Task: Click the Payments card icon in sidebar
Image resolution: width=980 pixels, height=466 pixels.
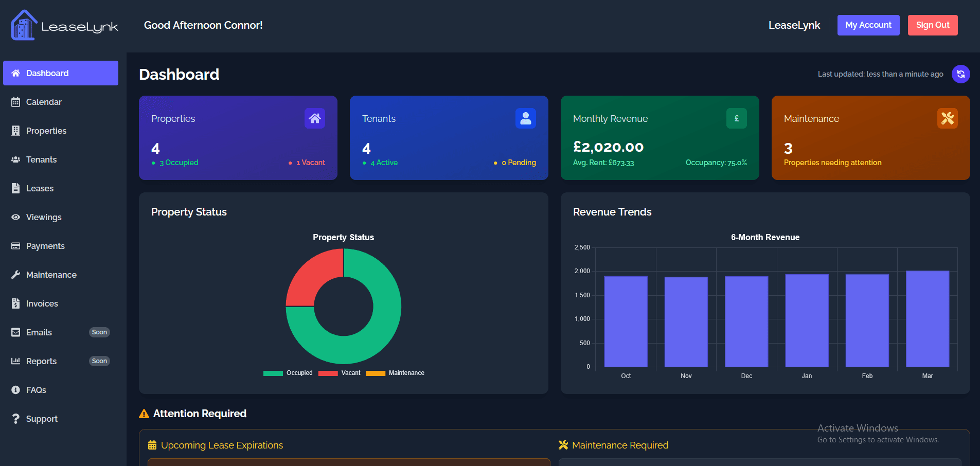Action: (16, 246)
